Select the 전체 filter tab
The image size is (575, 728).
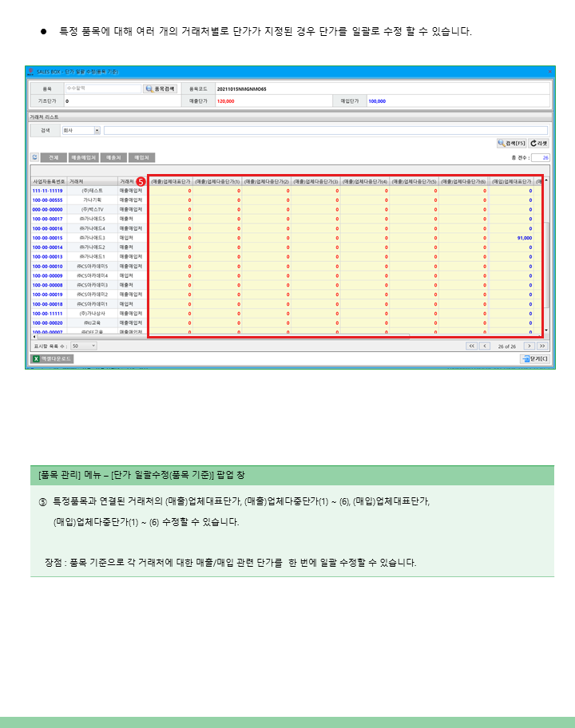(54, 158)
